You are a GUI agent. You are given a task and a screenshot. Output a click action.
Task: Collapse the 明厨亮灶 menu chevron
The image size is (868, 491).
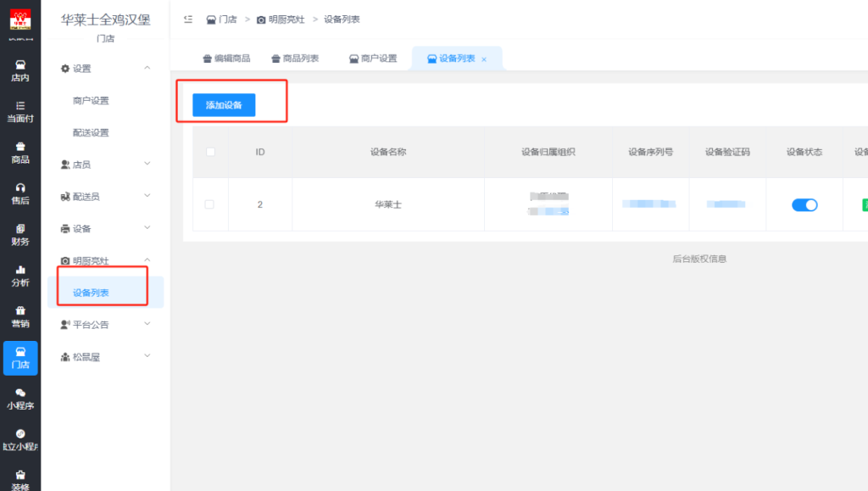click(x=147, y=259)
